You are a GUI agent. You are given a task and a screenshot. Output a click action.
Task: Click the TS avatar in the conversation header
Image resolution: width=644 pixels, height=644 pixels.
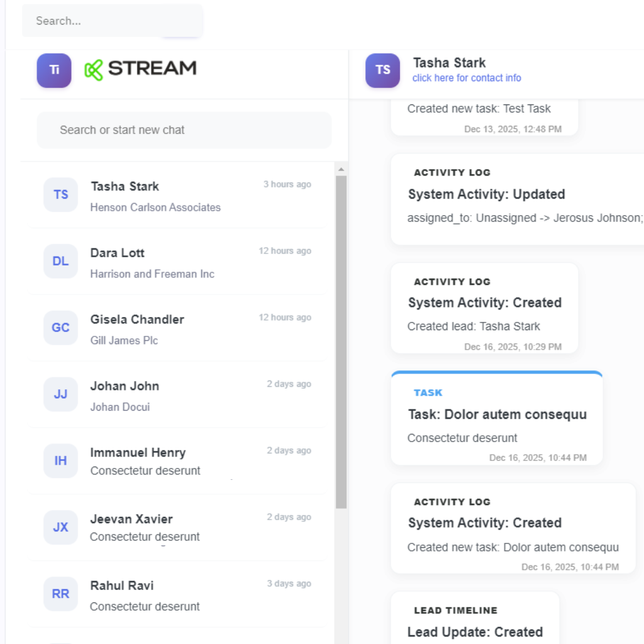coord(382,70)
